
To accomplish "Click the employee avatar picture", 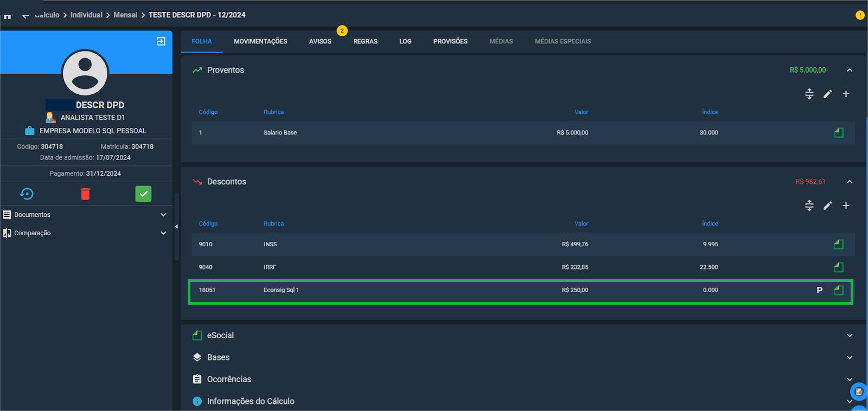I will [x=85, y=73].
